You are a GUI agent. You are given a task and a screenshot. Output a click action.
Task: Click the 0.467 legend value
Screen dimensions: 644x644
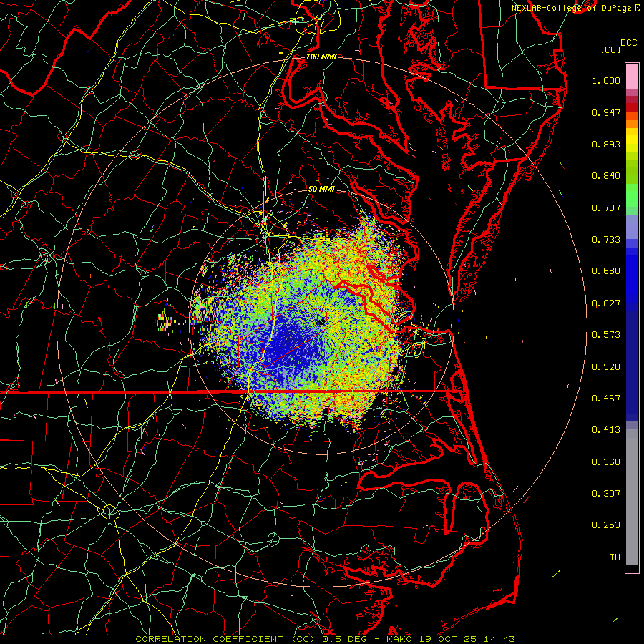(x=606, y=399)
